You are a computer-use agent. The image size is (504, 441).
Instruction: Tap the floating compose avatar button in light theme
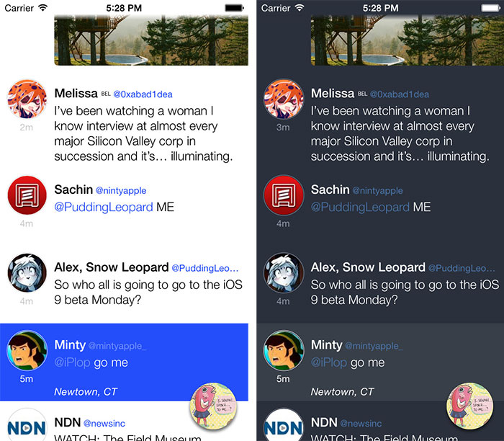pos(213,406)
